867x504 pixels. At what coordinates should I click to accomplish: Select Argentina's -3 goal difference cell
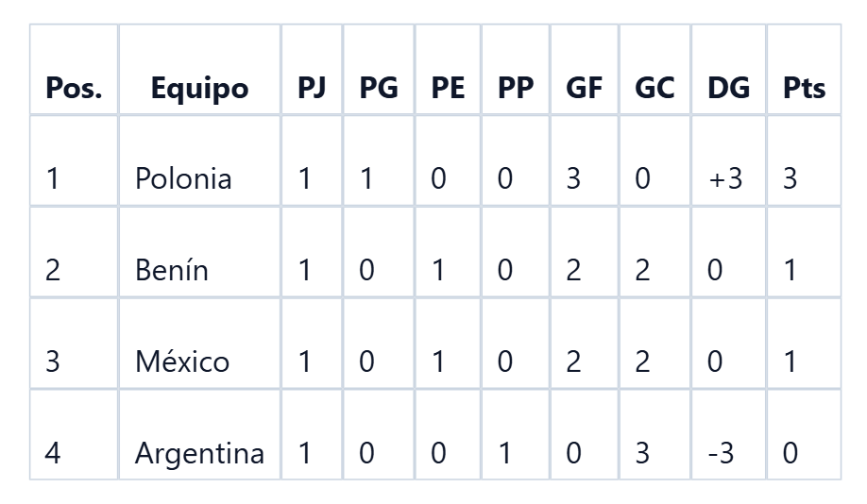[729, 435]
